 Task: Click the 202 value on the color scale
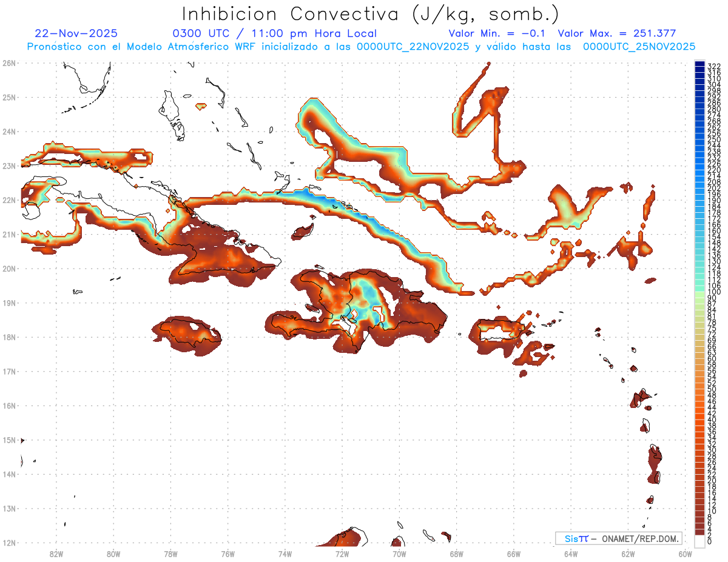[714, 188]
